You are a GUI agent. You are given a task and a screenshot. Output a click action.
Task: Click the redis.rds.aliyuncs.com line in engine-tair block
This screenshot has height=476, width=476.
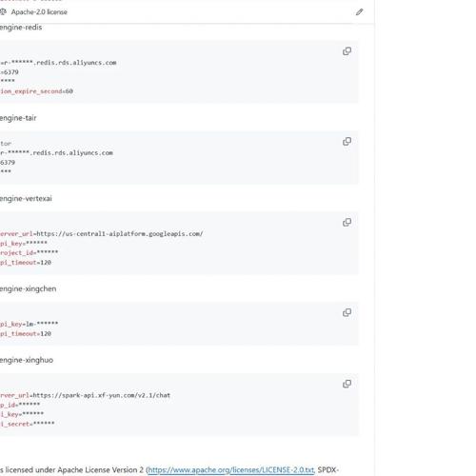[56, 153]
